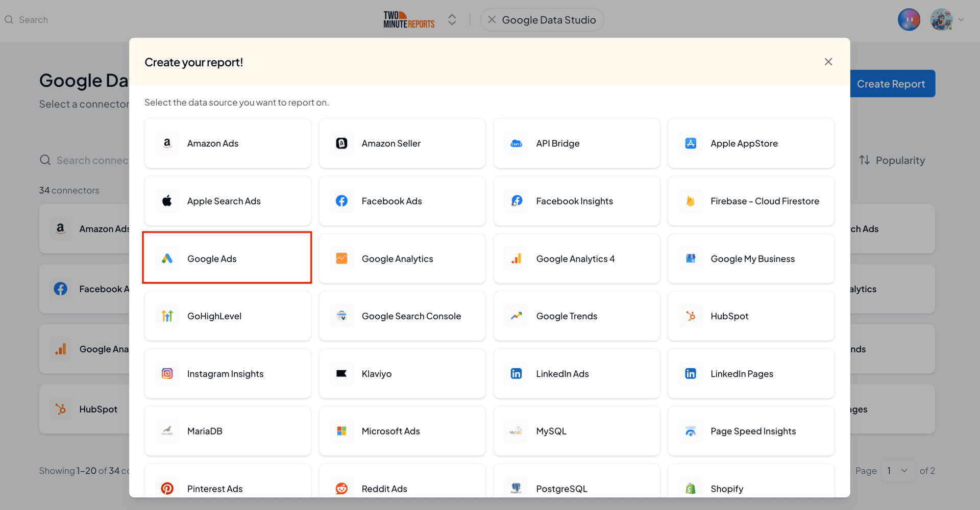Viewport: 980px width, 510px height.
Task: Click the Firebase flame icon
Action: (691, 201)
